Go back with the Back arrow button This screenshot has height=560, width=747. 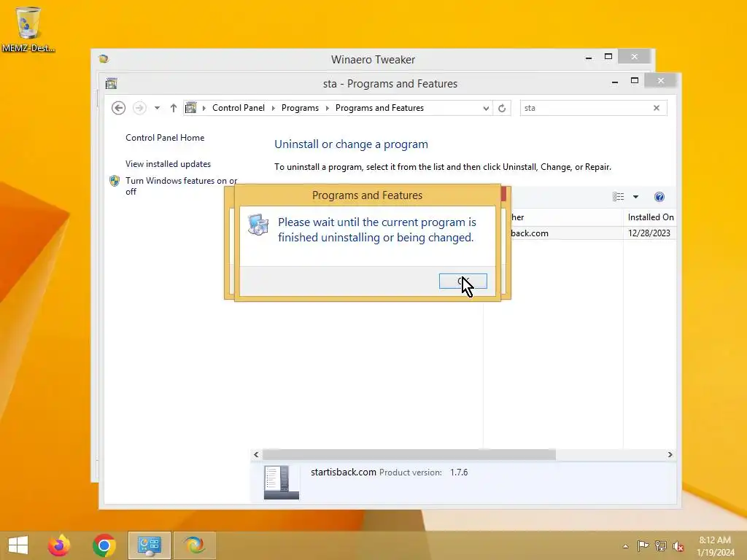119,108
